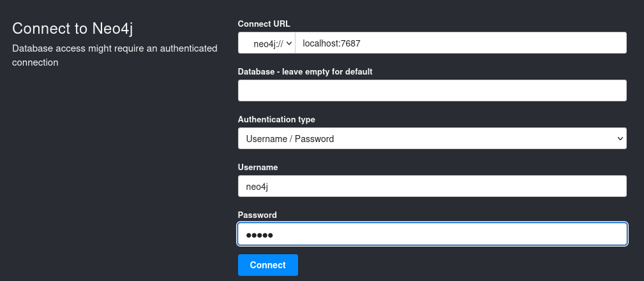Click the "Username" field label
The height and width of the screenshot is (281, 644).
click(x=257, y=168)
